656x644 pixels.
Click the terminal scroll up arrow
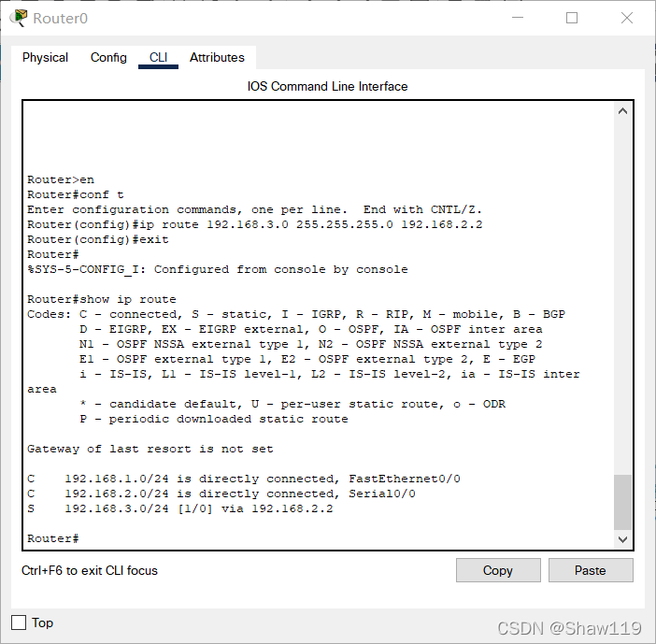pos(622,111)
